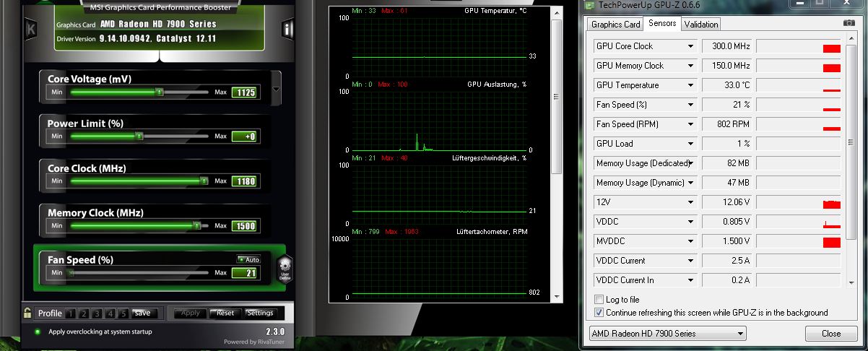Switch to the Validation tab
Viewport: 868px width, 351px height.
701,25
